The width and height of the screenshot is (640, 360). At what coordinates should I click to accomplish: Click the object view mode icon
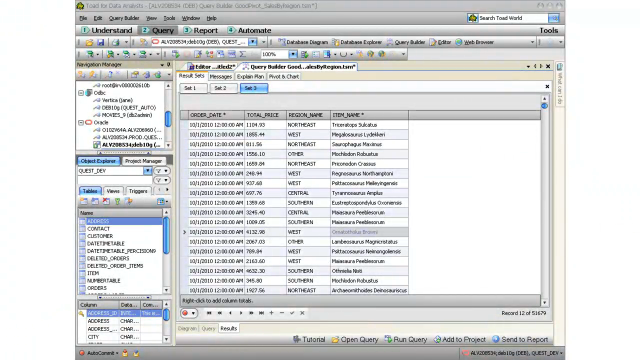[x=161, y=201]
